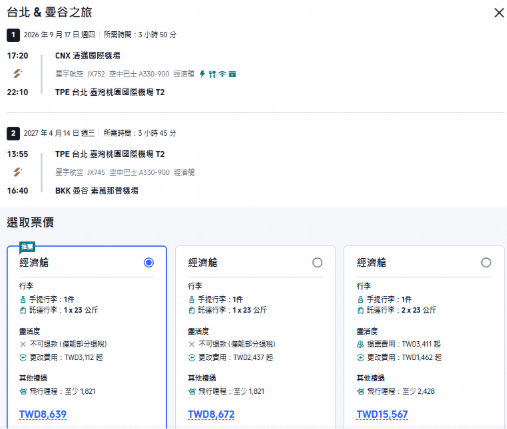Select the TWD8,639 economy fare radio button
Viewport: 507px width, 429px height.
[149, 263]
